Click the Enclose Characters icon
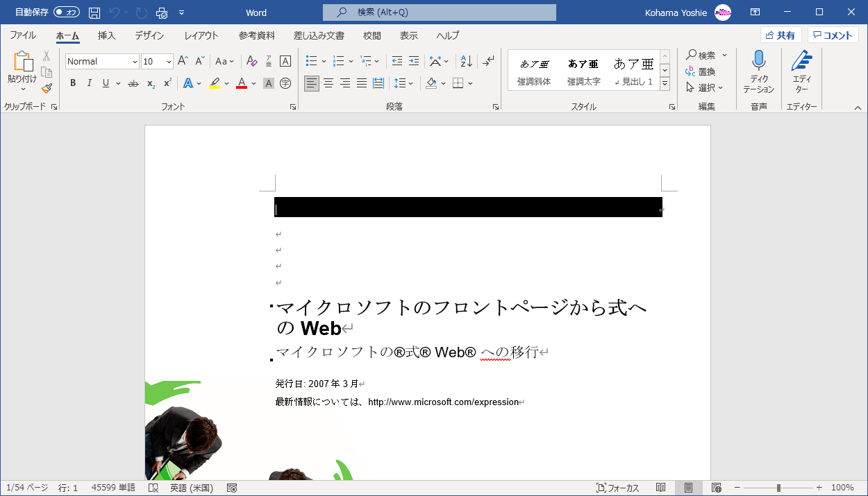This screenshot has width=868, height=496. pos(285,83)
